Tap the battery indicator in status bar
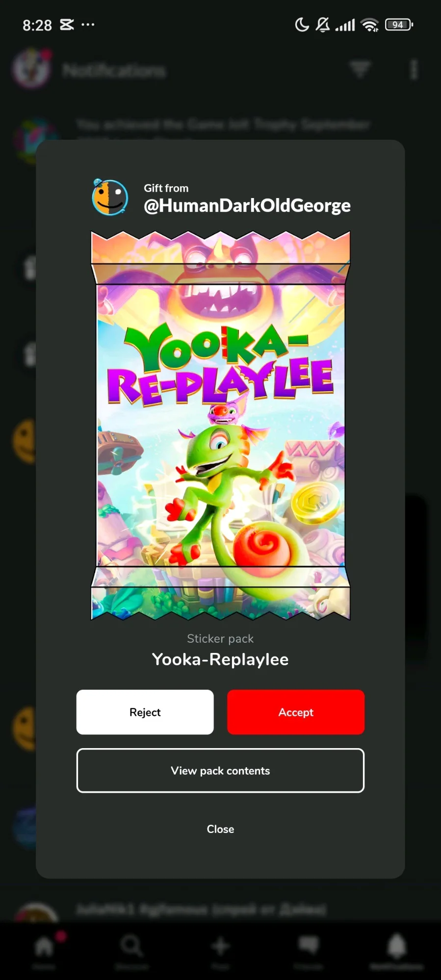 (399, 25)
